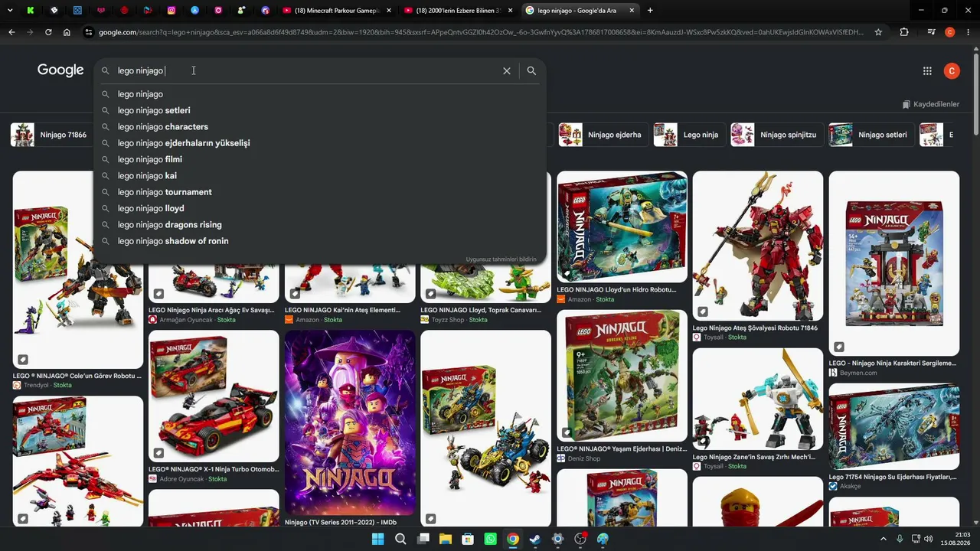This screenshot has width=980, height=551.
Task: Close the lego ninjago Google tab
Action: [632, 11]
